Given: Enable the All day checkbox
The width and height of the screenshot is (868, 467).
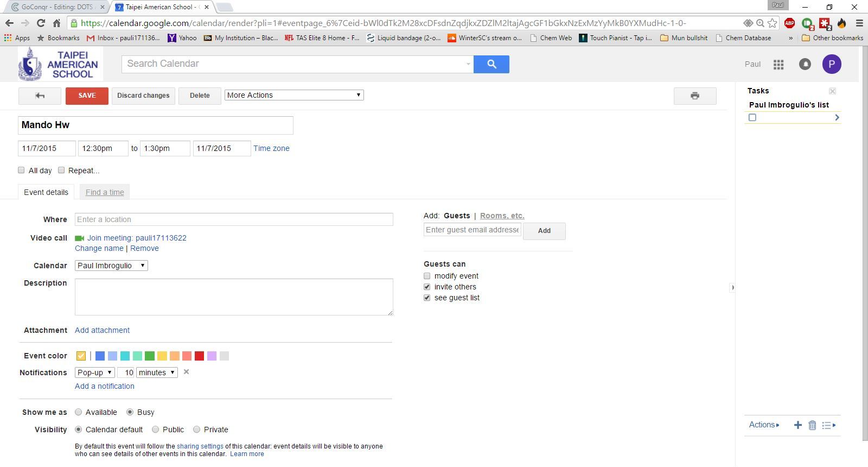Looking at the screenshot, I should point(22,170).
